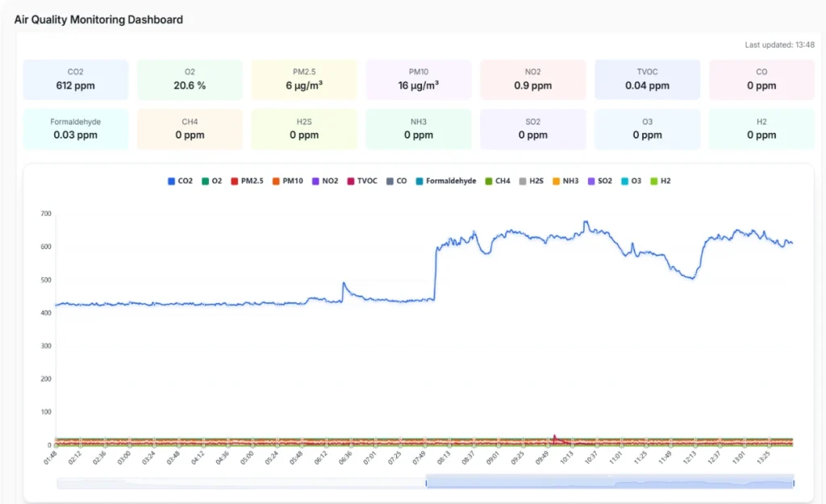826x504 pixels.
Task: Click the right handle of zoom slider
Action: pyautogui.click(x=794, y=482)
